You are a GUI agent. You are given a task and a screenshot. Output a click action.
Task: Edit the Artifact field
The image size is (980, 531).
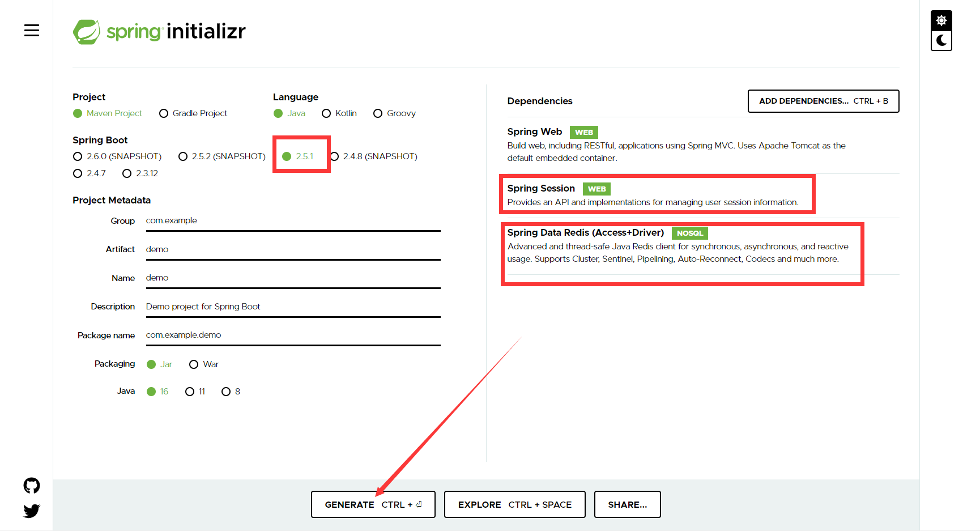(293, 249)
